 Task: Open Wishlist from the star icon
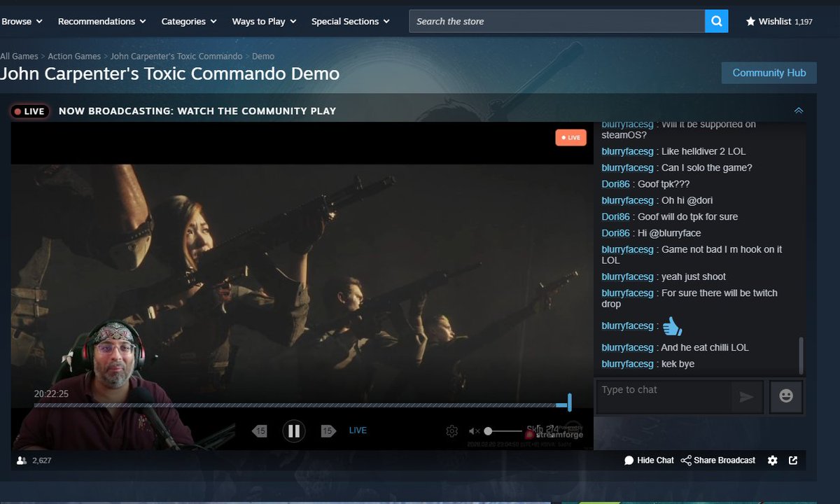(x=779, y=22)
